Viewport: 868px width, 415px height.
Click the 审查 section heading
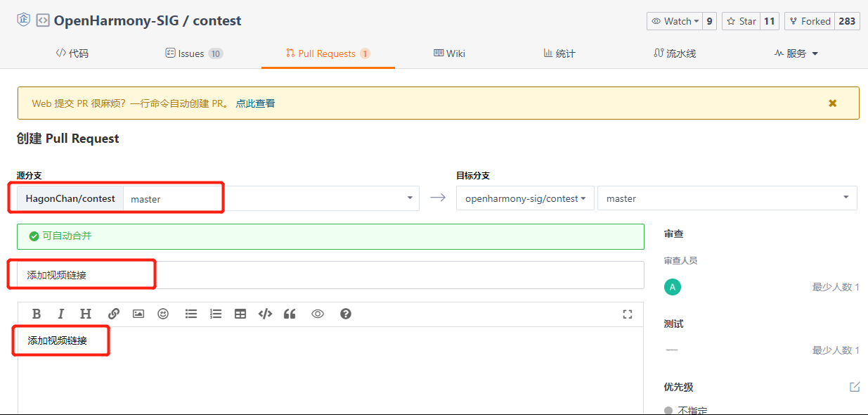click(x=674, y=234)
